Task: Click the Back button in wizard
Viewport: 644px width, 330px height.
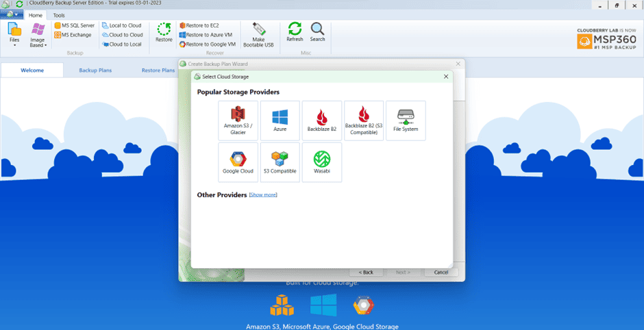Action: coord(366,272)
